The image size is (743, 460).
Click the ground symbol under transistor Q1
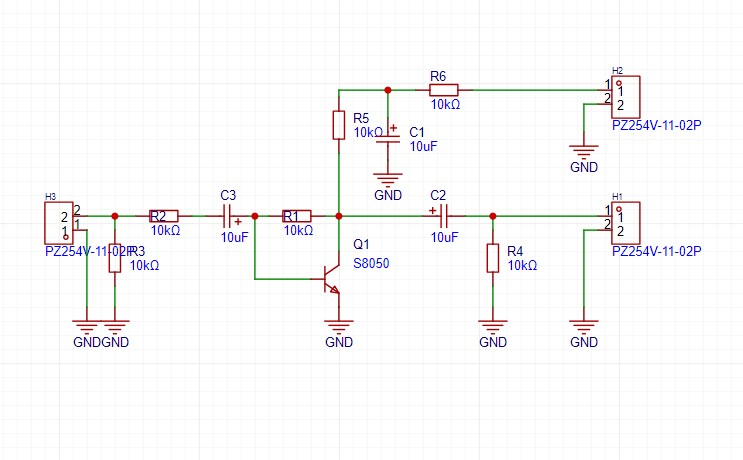click(x=340, y=326)
